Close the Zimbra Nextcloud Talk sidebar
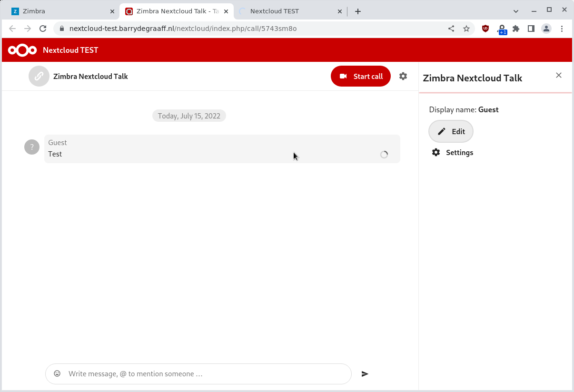Viewport: 574px width, 392px height. [559, 75]
